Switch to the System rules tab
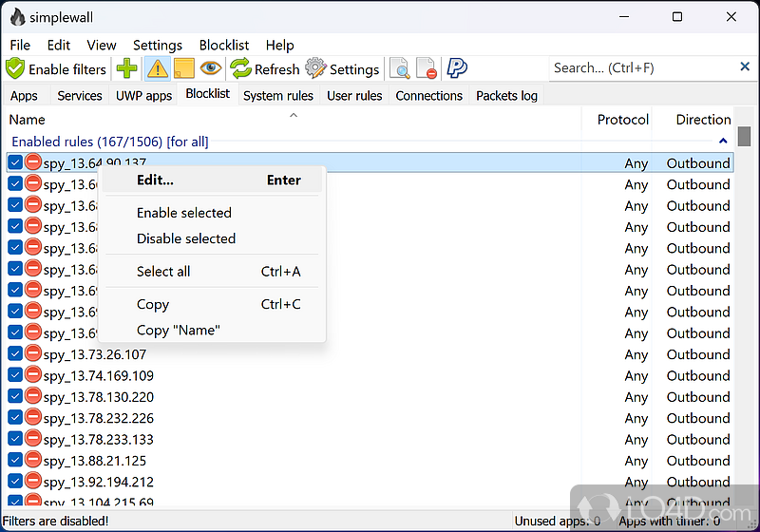The width and height of the screenshot is (760, 532). 278,95
